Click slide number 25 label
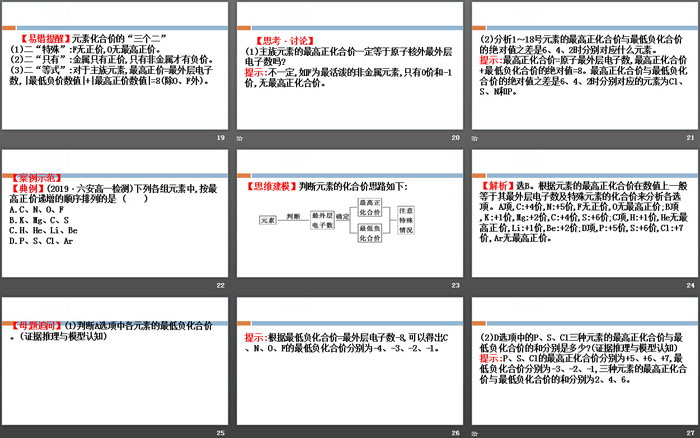 tap(221, 433)
